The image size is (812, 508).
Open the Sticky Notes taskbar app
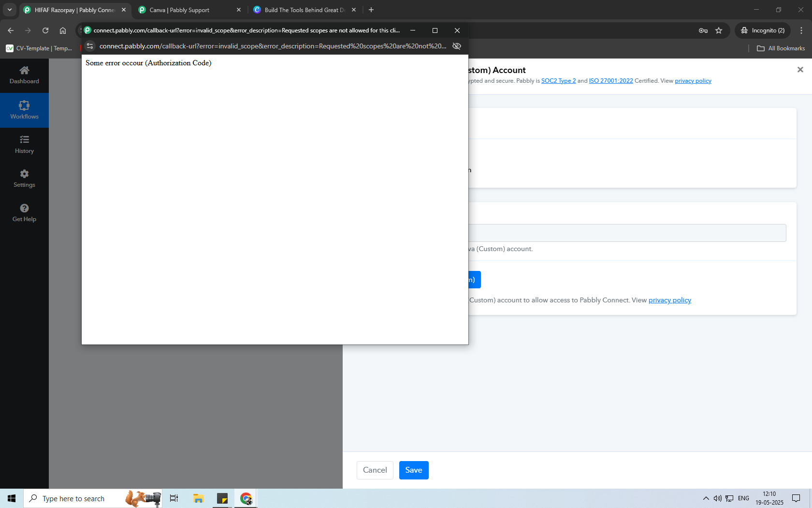222,498
